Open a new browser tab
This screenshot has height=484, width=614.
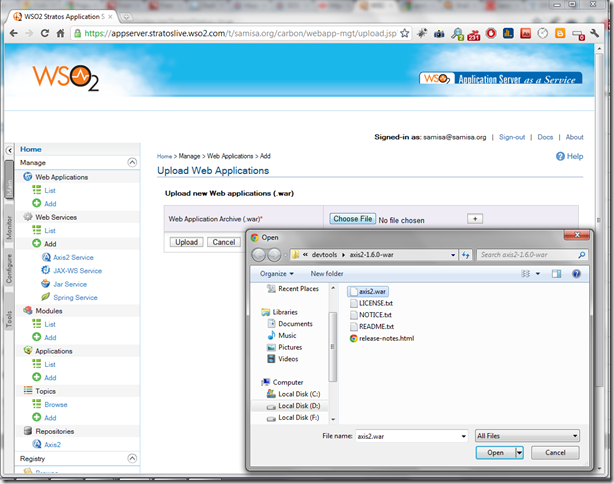click(126, 17)
